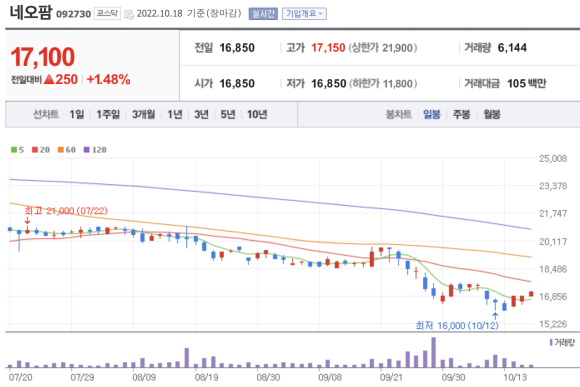Click the 하한가 11,800 text
Screen dimensions: 580x387
coord(383,84)
